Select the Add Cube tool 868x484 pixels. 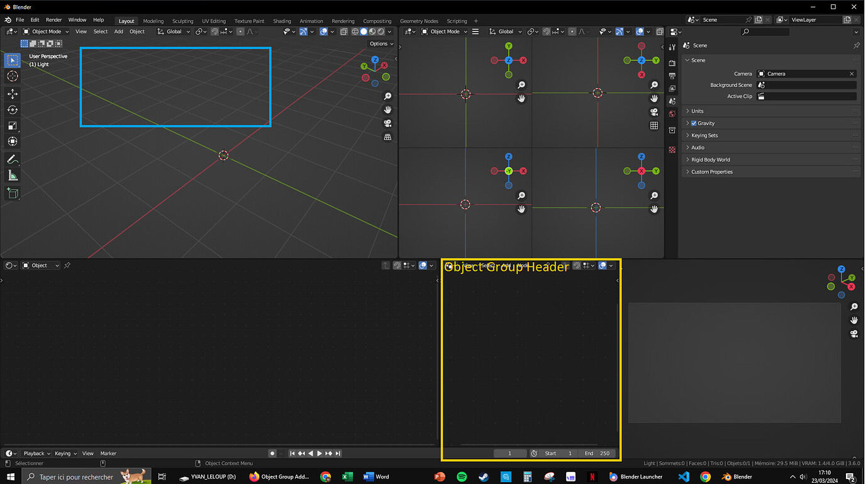[x=13, y=193]
